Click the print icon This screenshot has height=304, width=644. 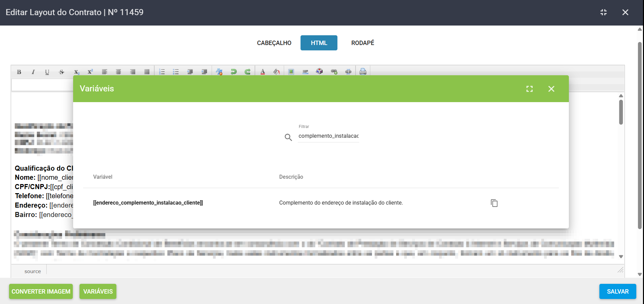coord(363,72)
